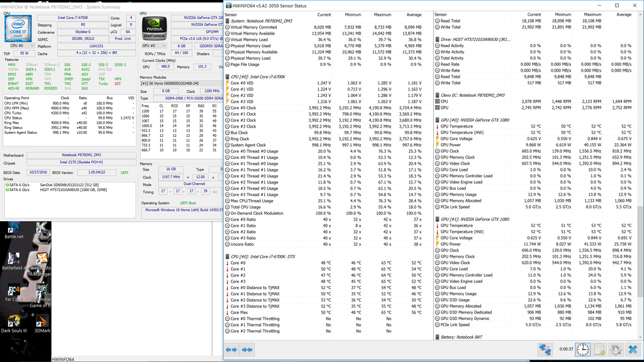The image size is (644, 362).
Task: Click the HWiNFO64 Sensor Status title bar icon
Action: pos(229,6)
